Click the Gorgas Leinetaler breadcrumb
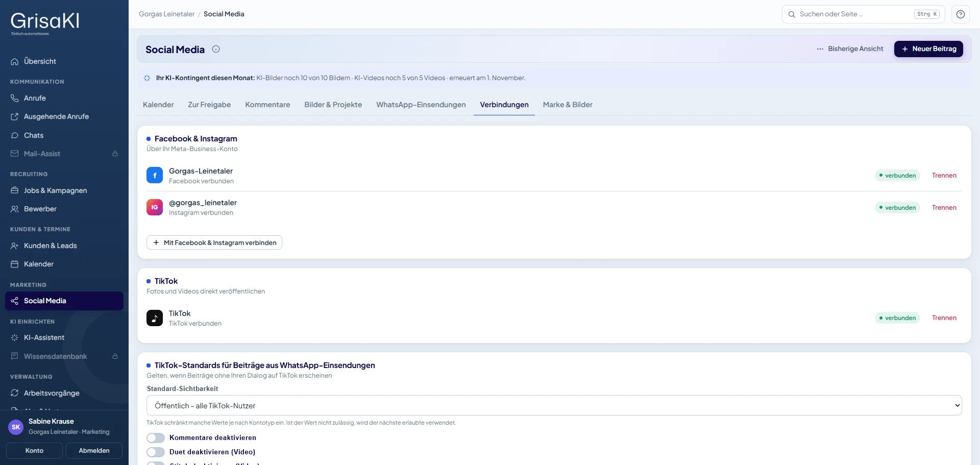 point(166,14)
